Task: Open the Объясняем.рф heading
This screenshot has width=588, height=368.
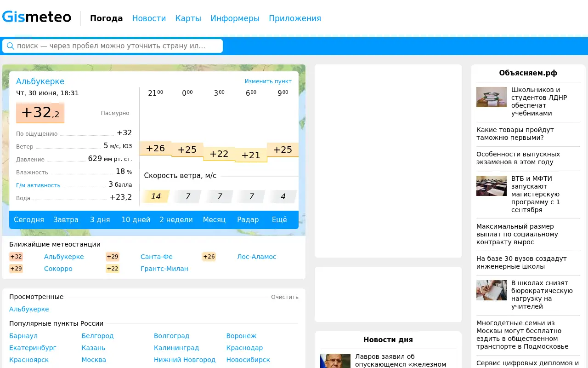Action: point(528,73)
